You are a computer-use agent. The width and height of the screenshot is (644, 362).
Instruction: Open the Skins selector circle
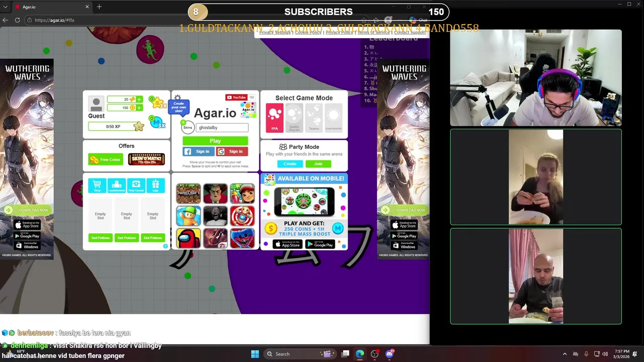click(188, 127)
